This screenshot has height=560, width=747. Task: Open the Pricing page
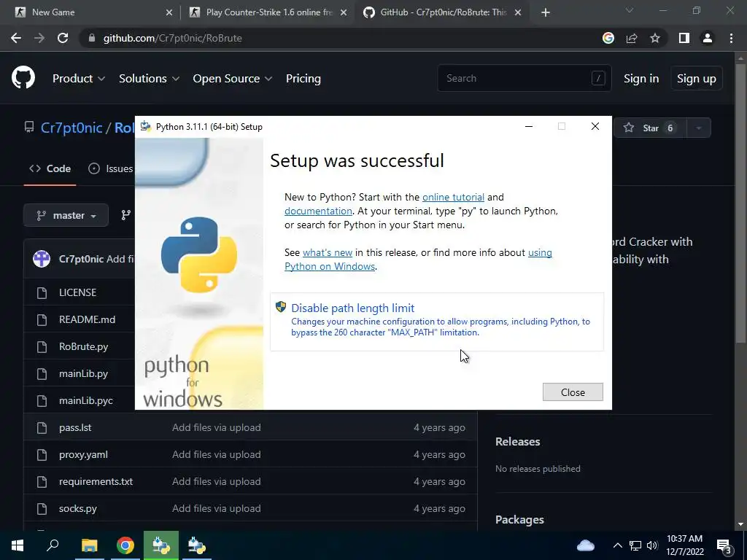click(x=303, y=78)
